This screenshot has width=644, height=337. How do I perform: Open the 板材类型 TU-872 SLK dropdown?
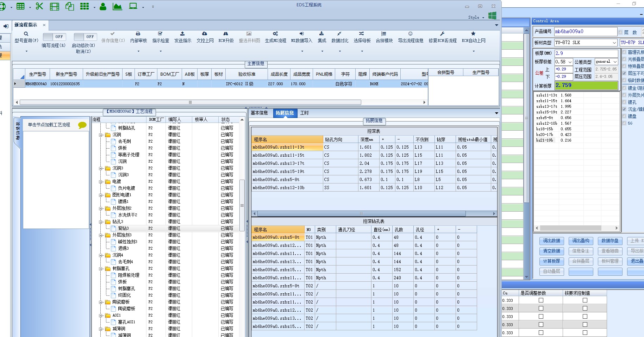tap(614, 43)
